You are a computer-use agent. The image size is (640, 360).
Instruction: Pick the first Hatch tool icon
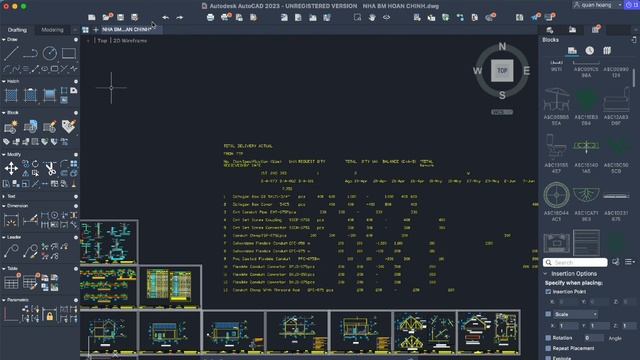tap(11, 95)
